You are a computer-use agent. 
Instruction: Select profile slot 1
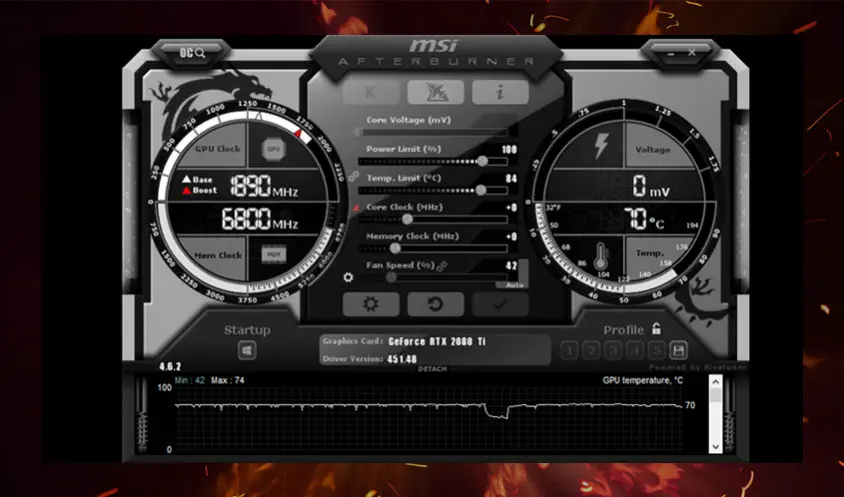coord(569,350)
